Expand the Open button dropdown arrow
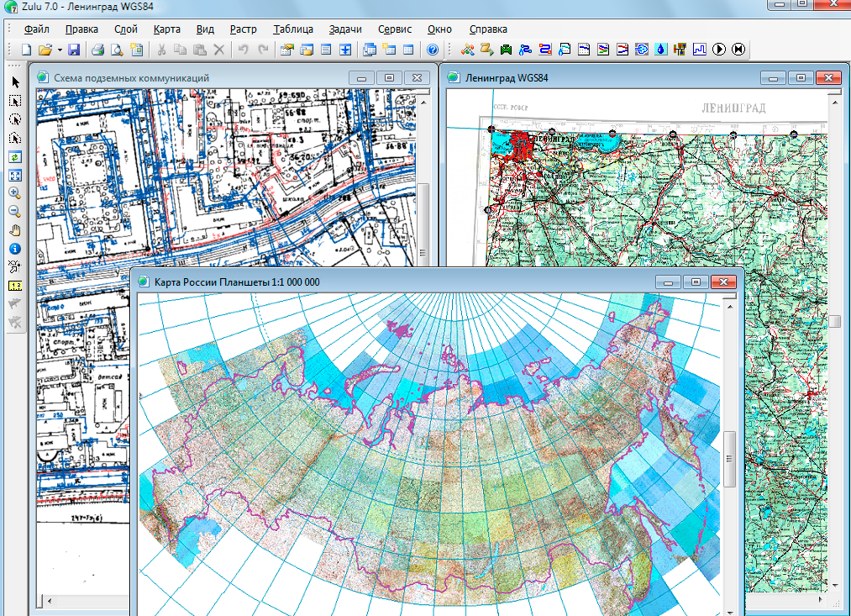Viewport: 851px width, 616px height. 60,50
